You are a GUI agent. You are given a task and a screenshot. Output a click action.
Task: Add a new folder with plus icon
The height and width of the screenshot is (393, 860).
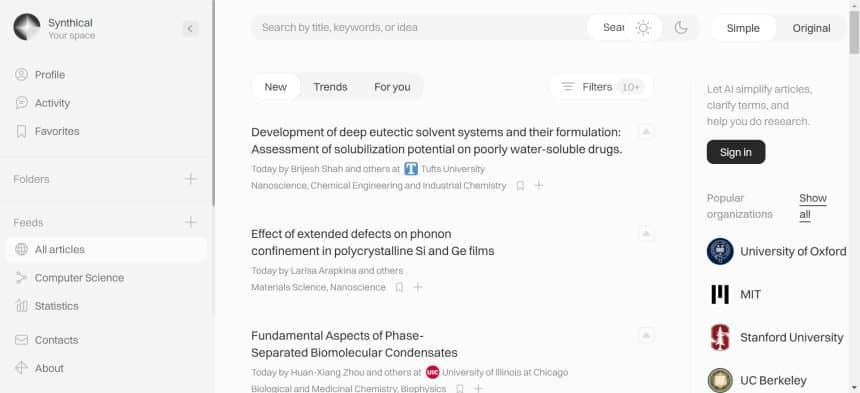[x=190, y=179]
